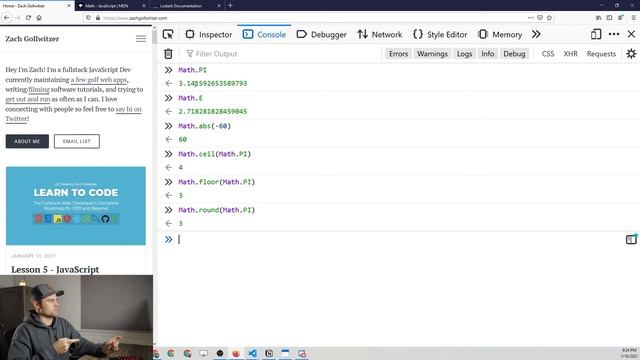Toggle the XHR filter
This screenshot has width=640, height=360.
pyautogui.click(x=570, y=53)
